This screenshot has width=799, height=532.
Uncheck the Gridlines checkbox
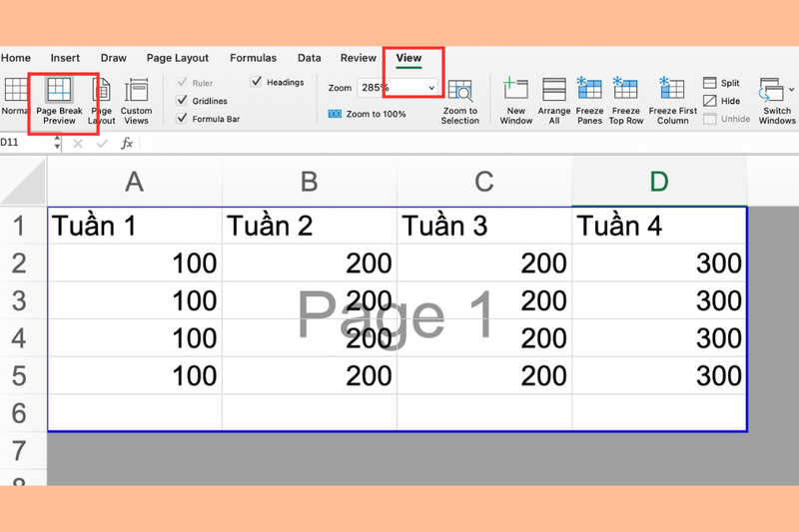tap(182, 100)
